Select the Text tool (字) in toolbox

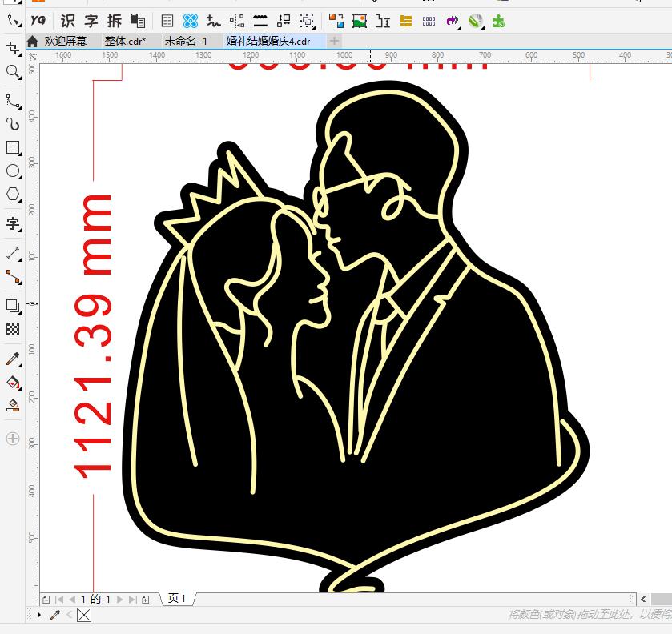pos(13,223)
